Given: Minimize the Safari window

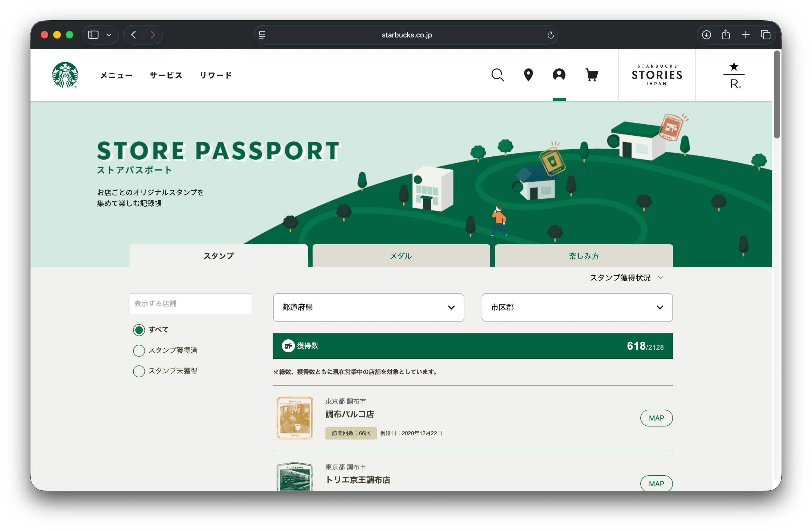Looking at the screenshot, I should click(x=57, y=35).
